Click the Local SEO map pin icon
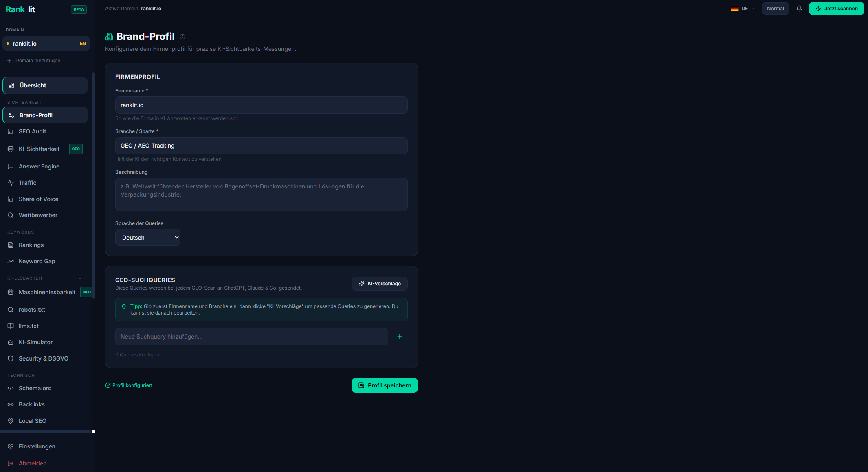This screenshot has height=472, width=868. click(x=11, y=421)
